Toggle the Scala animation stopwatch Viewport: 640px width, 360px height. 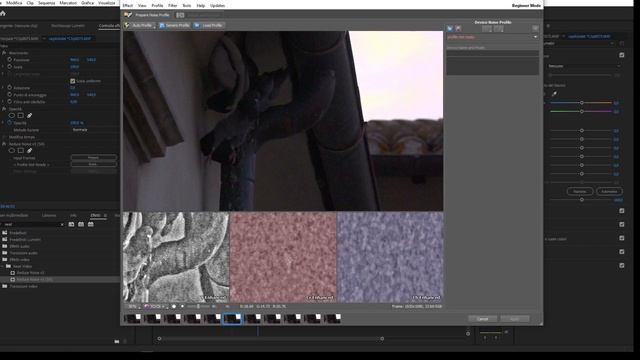[x=9, y=67]
